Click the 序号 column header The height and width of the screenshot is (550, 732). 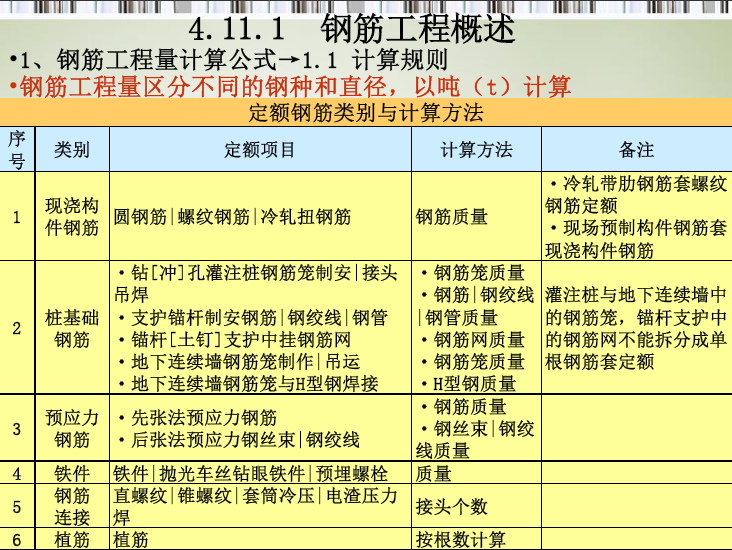(x=17, y=149)
